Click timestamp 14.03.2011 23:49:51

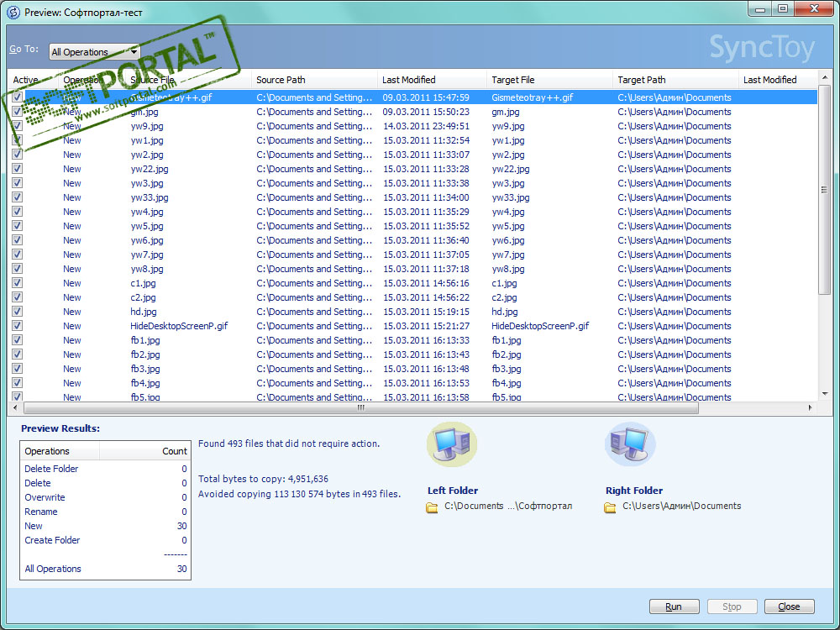pyautogui.click(x=426, y=126)
